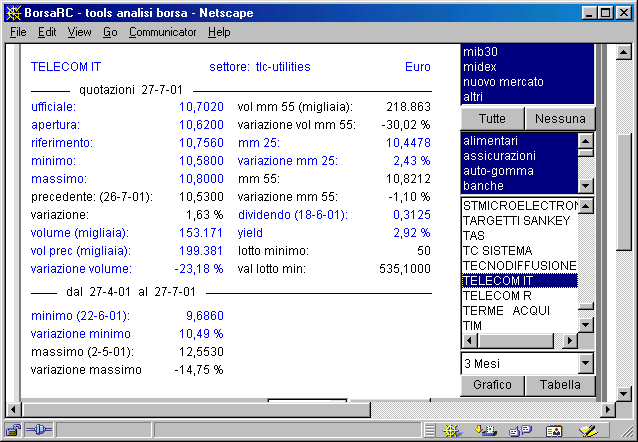
Task: Click the dividendo (18-6-01) label
Action: pyautogui.click(x=293, y=214)
